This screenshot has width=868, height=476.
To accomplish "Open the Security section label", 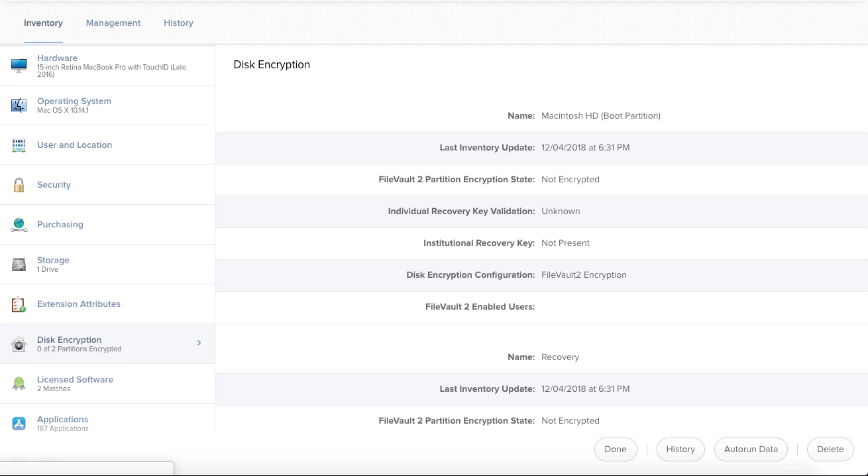I will 54,184.
